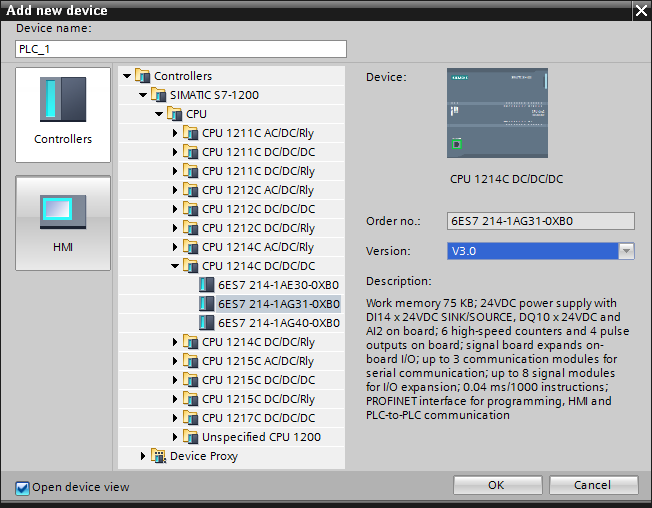Expand CPU 1211C DC/DC/Rly

click(175, 171)
